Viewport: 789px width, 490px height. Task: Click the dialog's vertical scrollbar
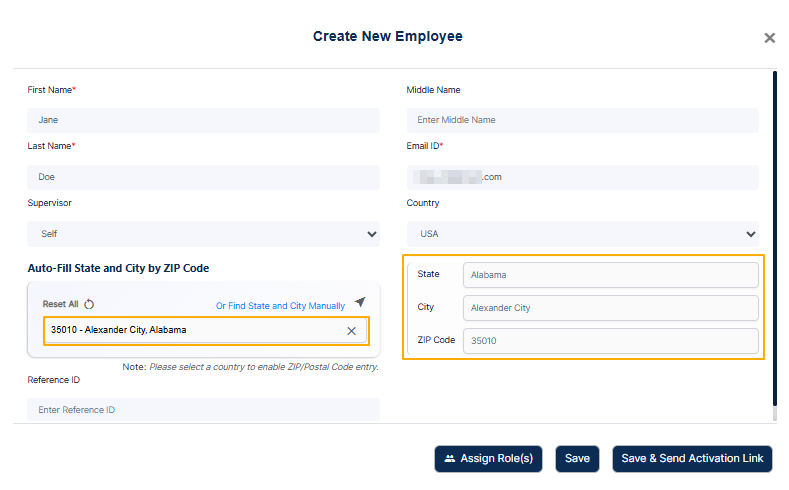point(775,238)
